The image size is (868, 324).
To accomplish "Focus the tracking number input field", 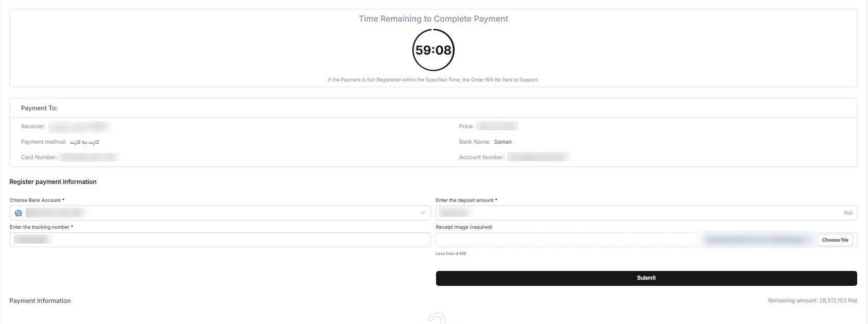I will [x=220, y=240].
